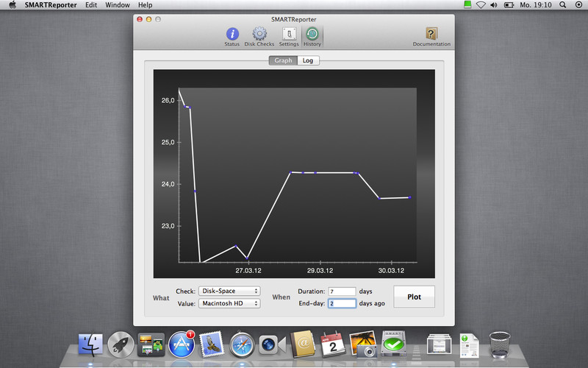The width and height of the screenshot is (588, 368).
Task: Expand the Value Macintosh HD dropdown
Action: (x=229, y=303)
